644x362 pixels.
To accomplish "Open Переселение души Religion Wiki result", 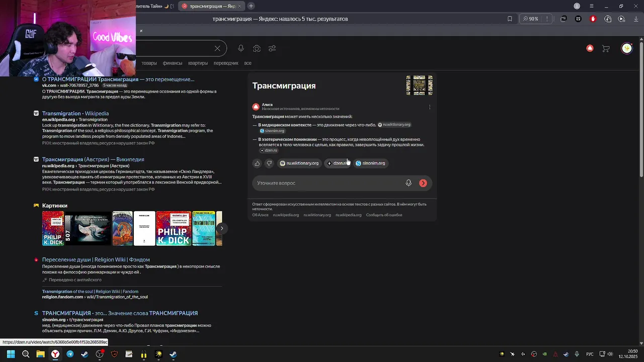I will point(96,259).
